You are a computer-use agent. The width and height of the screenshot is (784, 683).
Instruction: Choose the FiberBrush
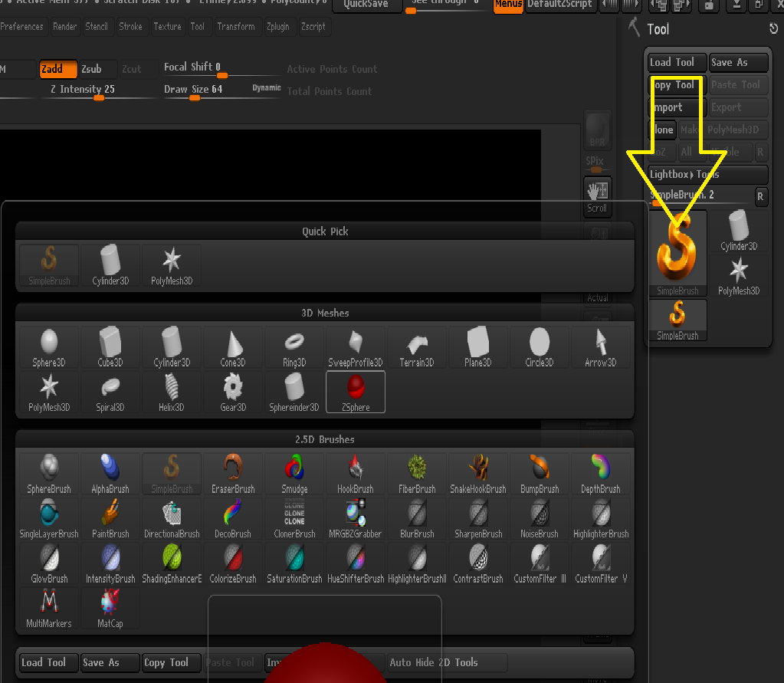click(417, 474)
